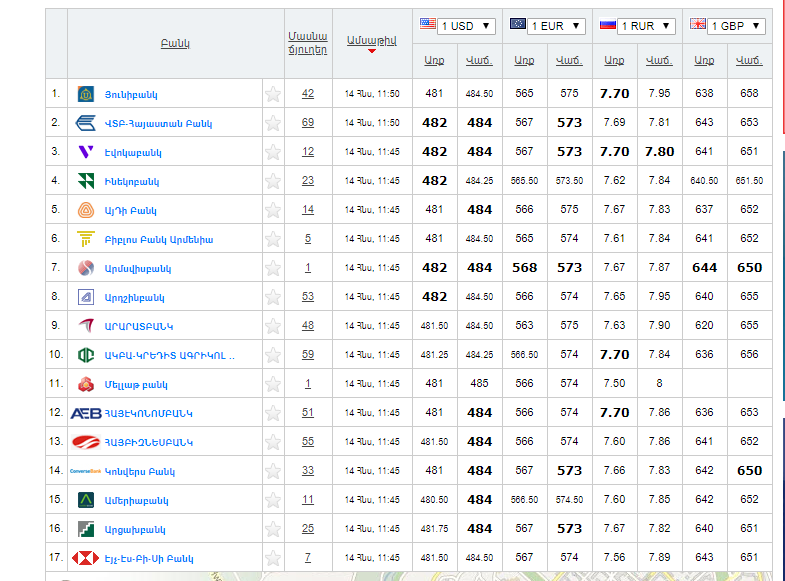Sort by the date column header
Viewport: 785px width, 581px height.
point(371,41)
